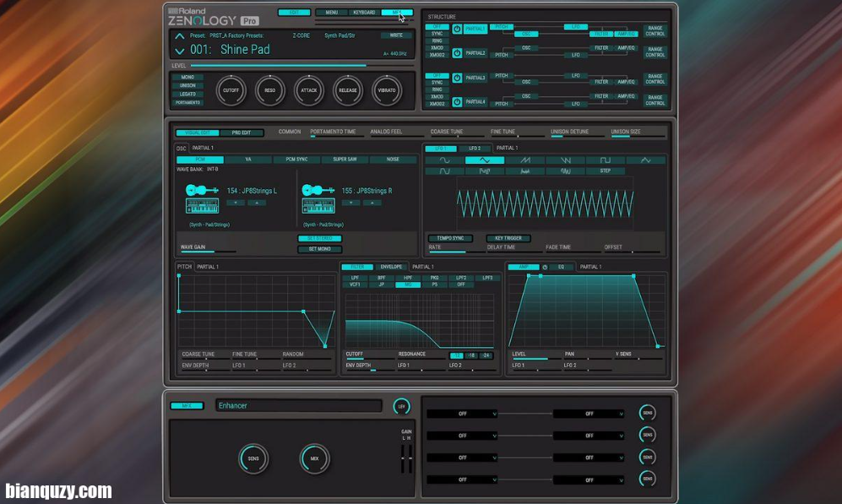Click the VIBRATO knob

(x=387, y=90)
